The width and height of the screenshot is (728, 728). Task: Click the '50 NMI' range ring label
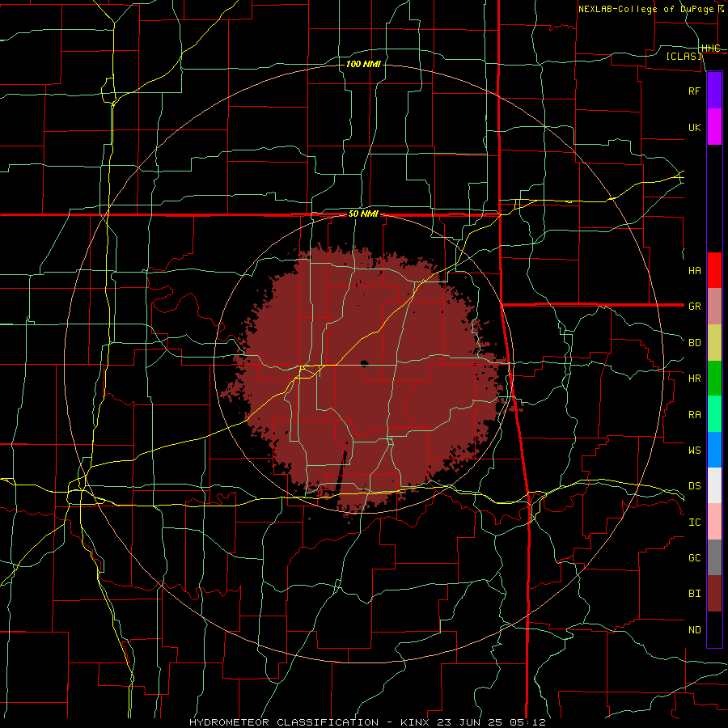click(x=363, y=214)
